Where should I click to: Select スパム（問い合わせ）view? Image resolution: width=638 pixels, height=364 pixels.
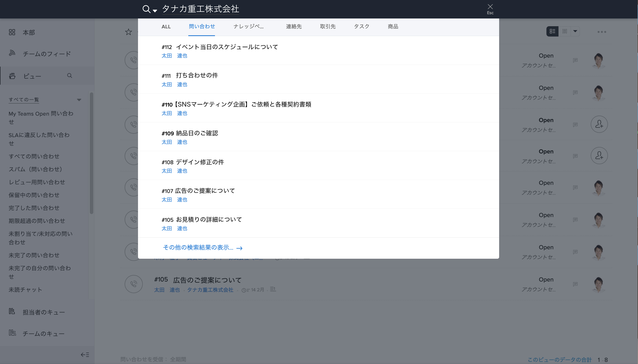pos(35,169)
